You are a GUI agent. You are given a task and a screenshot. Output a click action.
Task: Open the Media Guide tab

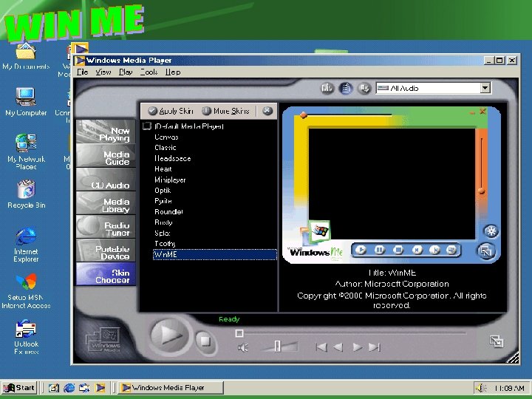coord(106,155)
